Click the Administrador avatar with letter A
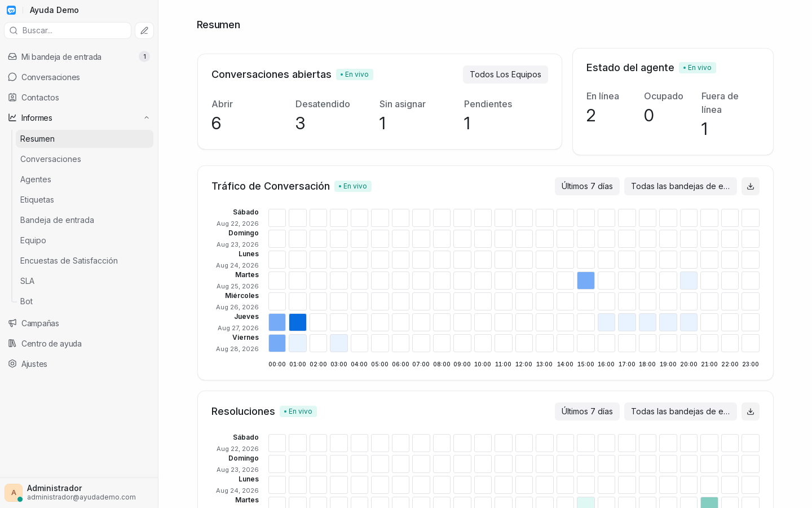Image resolution: width=812 pixels, height=508 pixels. [x=14, y=493]
